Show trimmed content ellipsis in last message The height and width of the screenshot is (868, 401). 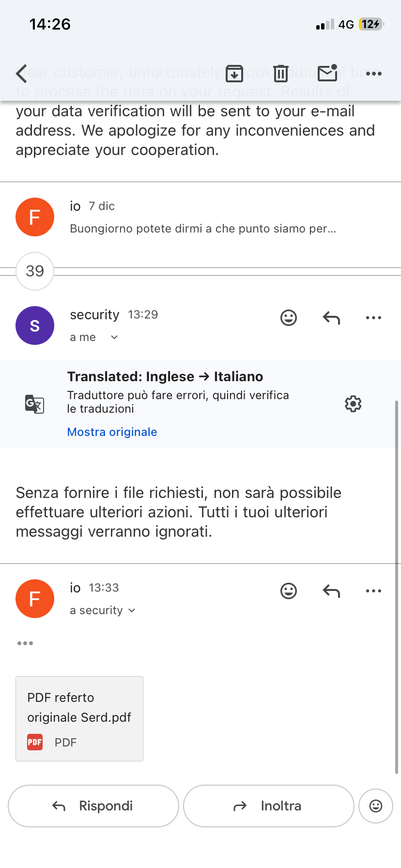[x=25, y=643]
